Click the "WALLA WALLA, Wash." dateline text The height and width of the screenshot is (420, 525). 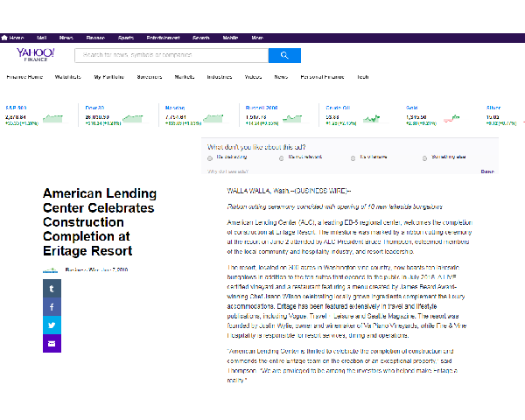click(258, 191)
